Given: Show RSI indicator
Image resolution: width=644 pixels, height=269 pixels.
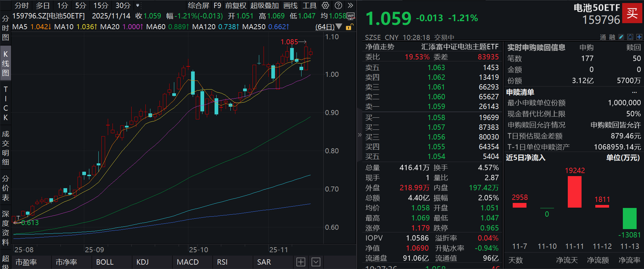Looking at the screenshot, I should (222, 262).
